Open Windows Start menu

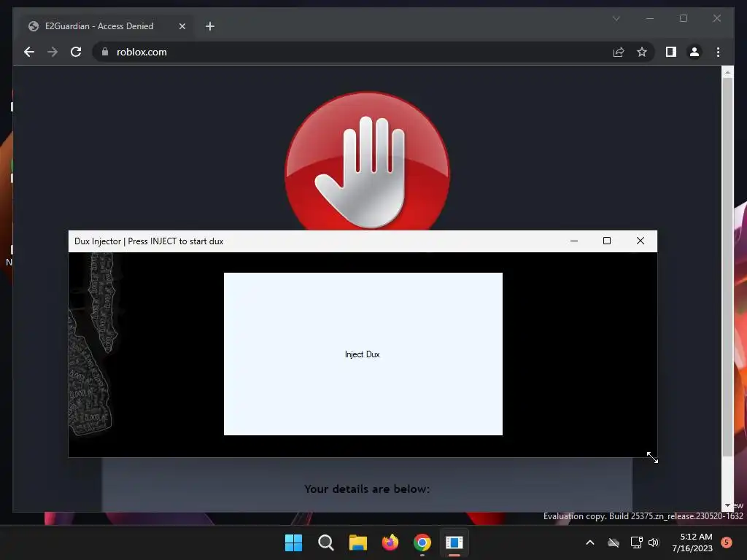(x=293, y=542)
